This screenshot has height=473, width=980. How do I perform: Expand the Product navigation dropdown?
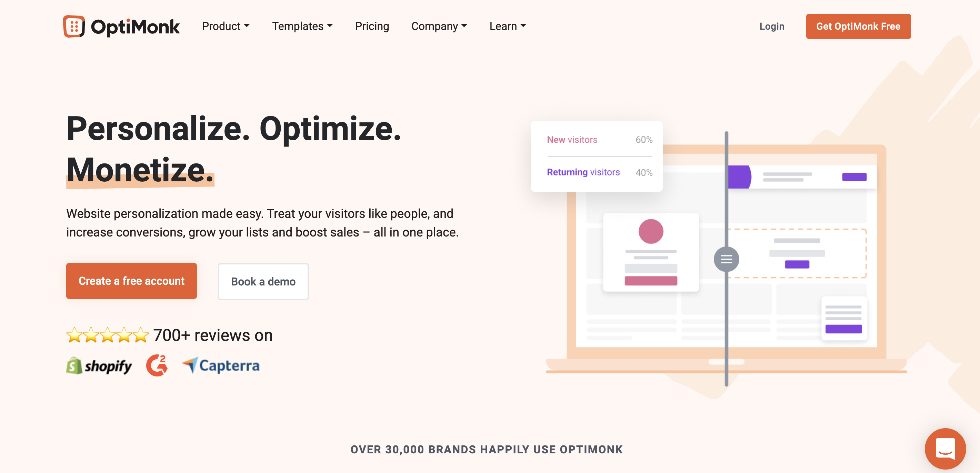(x=226, y=26)
